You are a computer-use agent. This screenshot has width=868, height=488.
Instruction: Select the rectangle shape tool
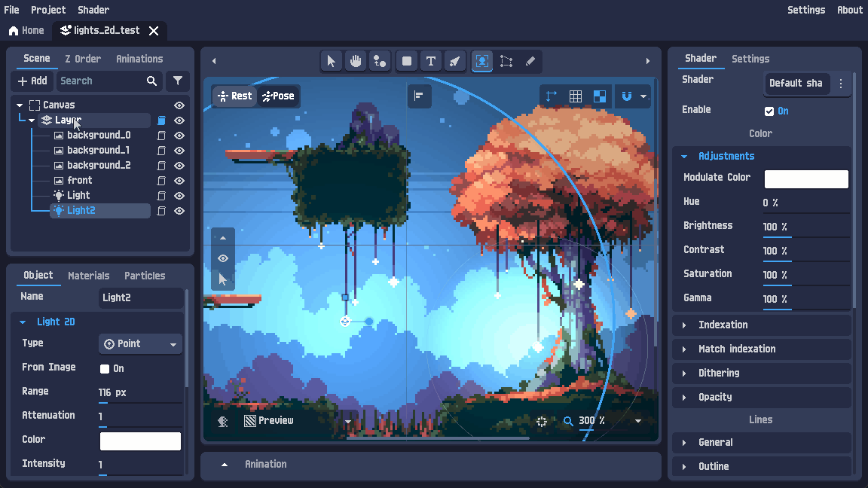pos(406,61)
